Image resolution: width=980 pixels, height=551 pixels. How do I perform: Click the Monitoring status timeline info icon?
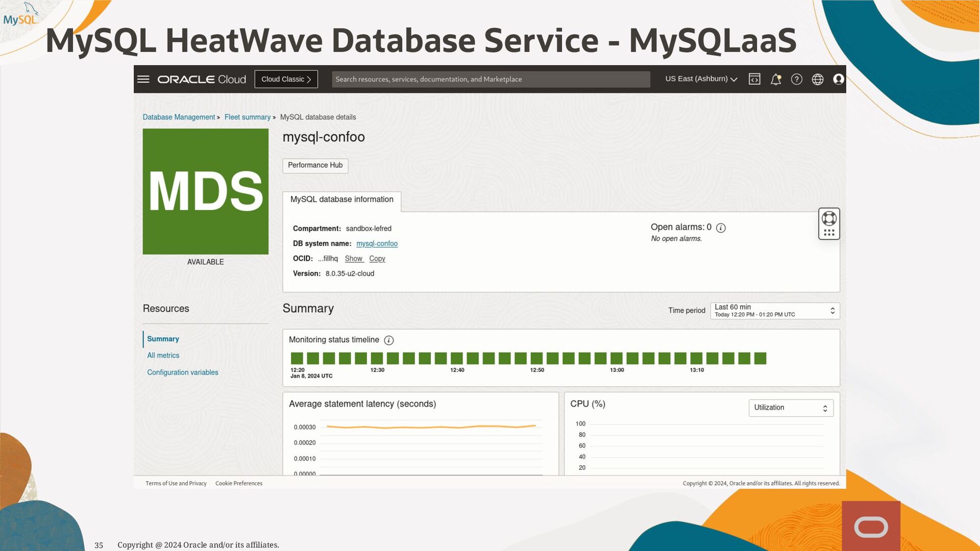click(x=389, y=340)
